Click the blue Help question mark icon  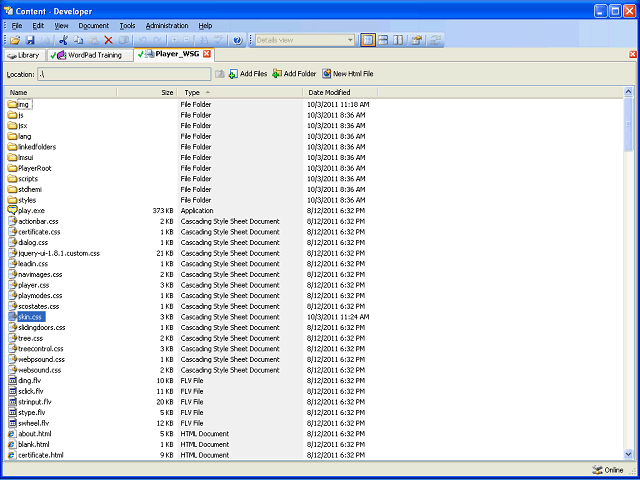click(x=238, y=40)
